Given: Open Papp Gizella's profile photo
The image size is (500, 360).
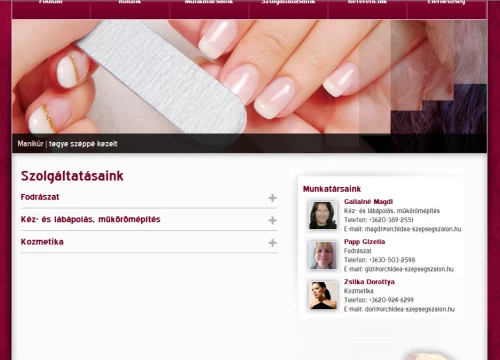Looking at the screenshot, I should pyautogui.click(x=322, y=255).
